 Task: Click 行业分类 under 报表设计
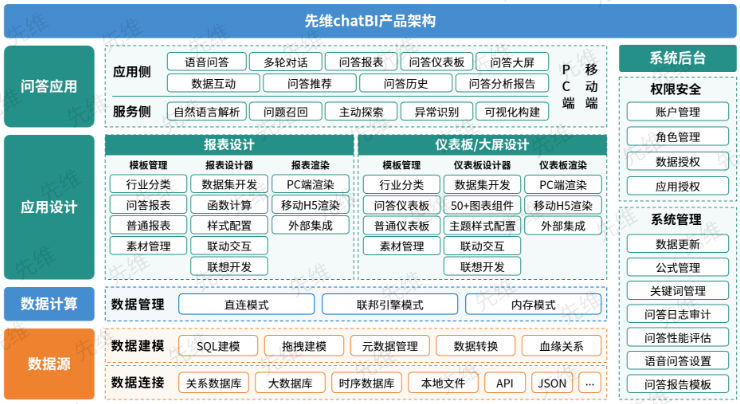(148, 185)
